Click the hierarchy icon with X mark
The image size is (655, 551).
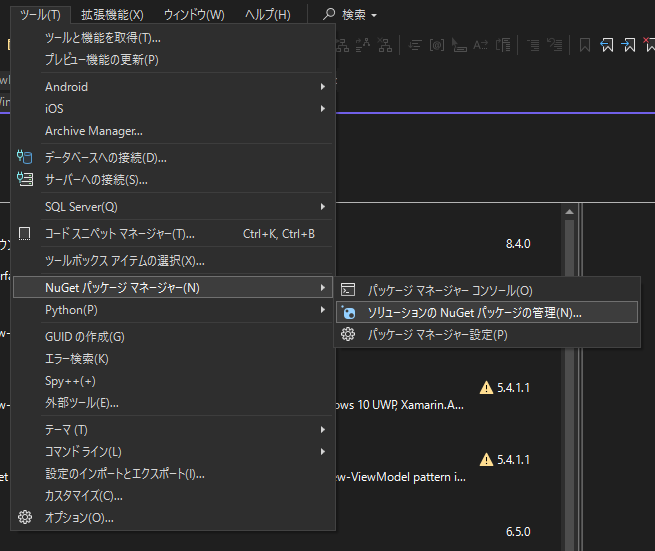(384, 45)
